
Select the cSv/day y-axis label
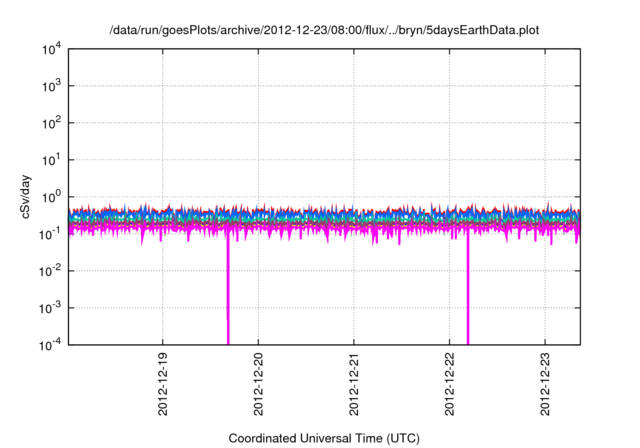coord(26,197)
